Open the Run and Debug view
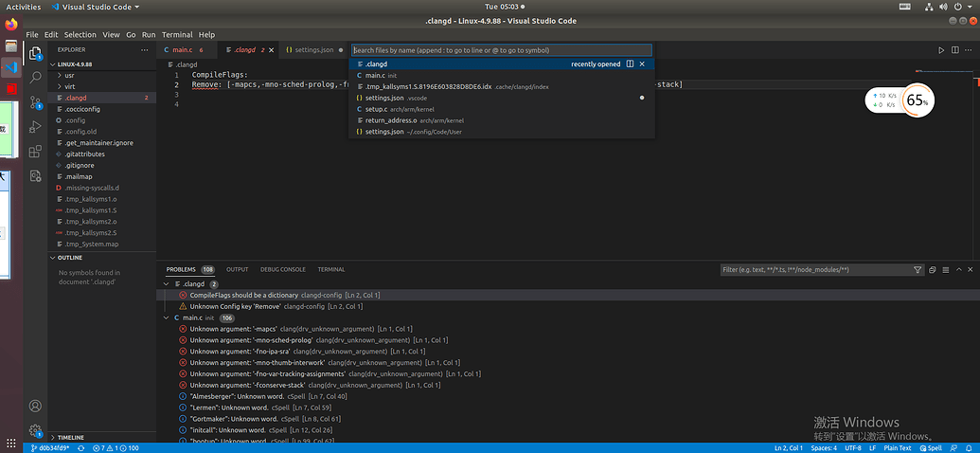The width and height of the screenshot is (980, 453). tap(35, 126)
